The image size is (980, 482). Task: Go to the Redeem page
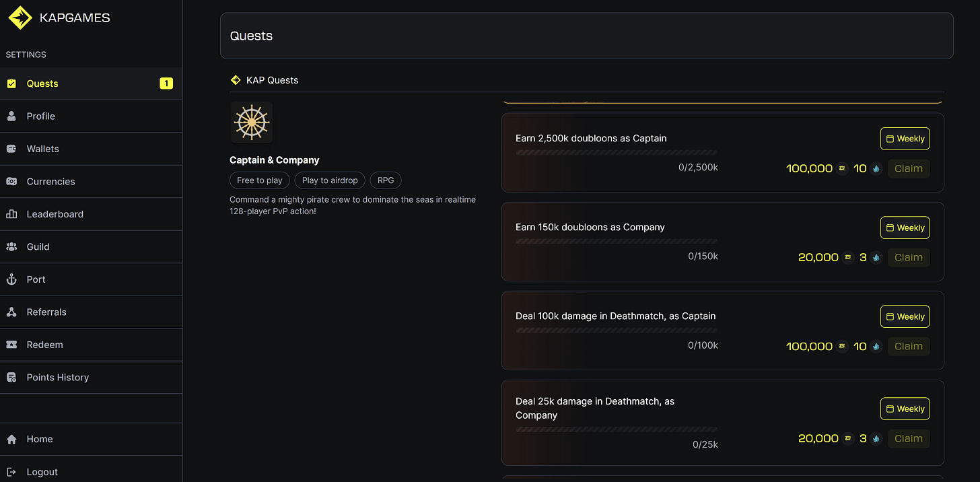[91, 345]
